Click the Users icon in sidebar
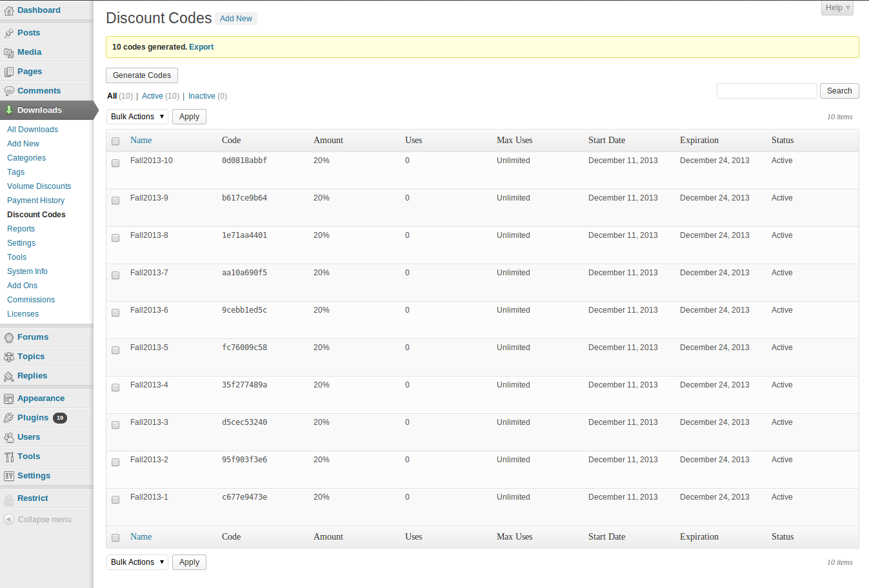This screenshot has width=869, height=588. 9,437
